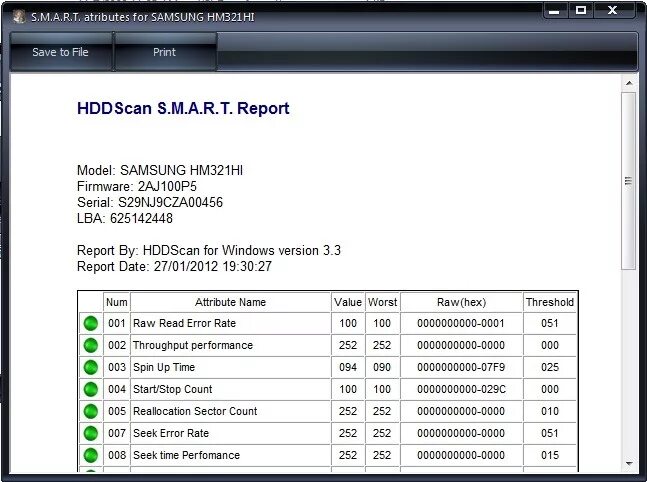Click the LBA: 625142448 line

coord(125,218)
